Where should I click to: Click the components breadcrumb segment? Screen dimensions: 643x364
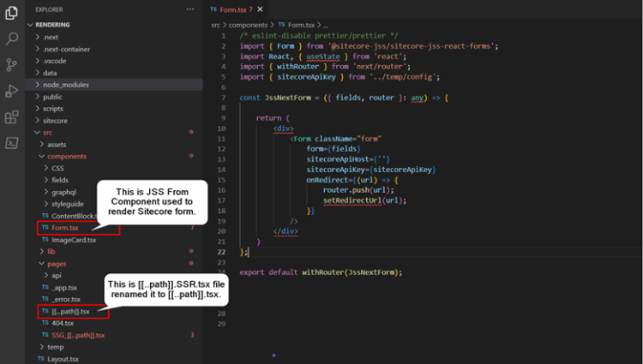point(246,26)
